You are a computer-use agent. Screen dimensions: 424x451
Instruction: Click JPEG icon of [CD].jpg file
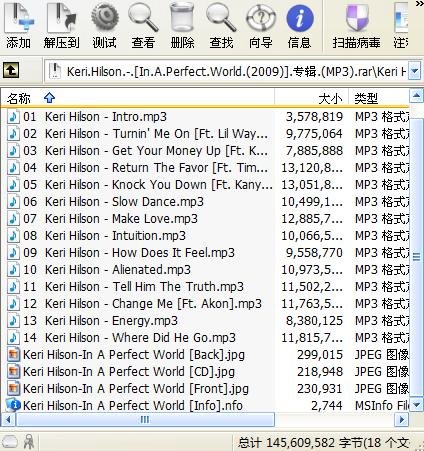(13, 372)
